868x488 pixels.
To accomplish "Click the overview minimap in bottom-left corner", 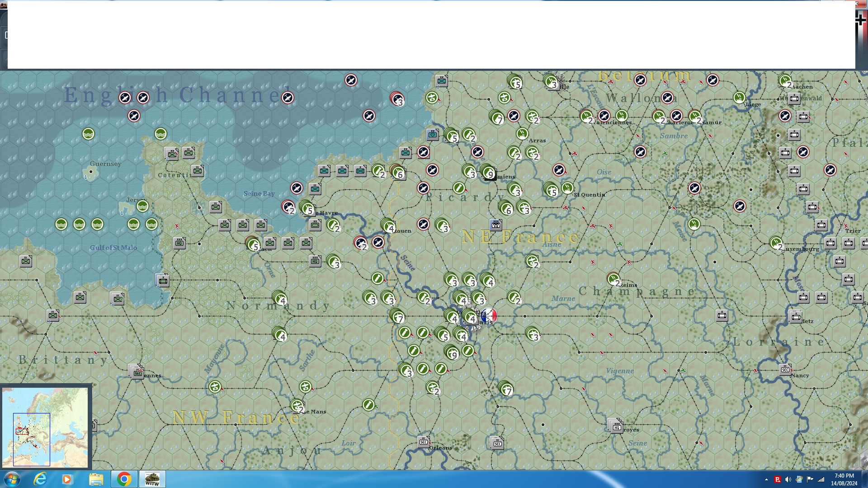I will pos(45,427).
